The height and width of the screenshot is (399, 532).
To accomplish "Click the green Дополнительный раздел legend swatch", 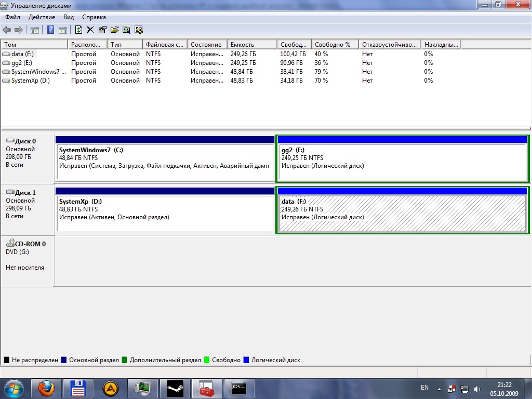I will coord(125,360).
